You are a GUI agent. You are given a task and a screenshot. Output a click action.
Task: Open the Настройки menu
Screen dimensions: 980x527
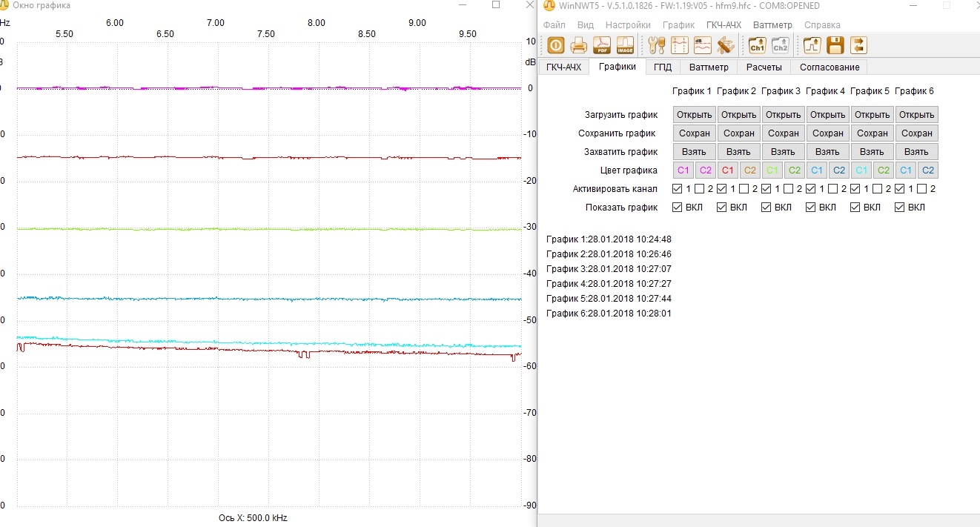[627, 24]
